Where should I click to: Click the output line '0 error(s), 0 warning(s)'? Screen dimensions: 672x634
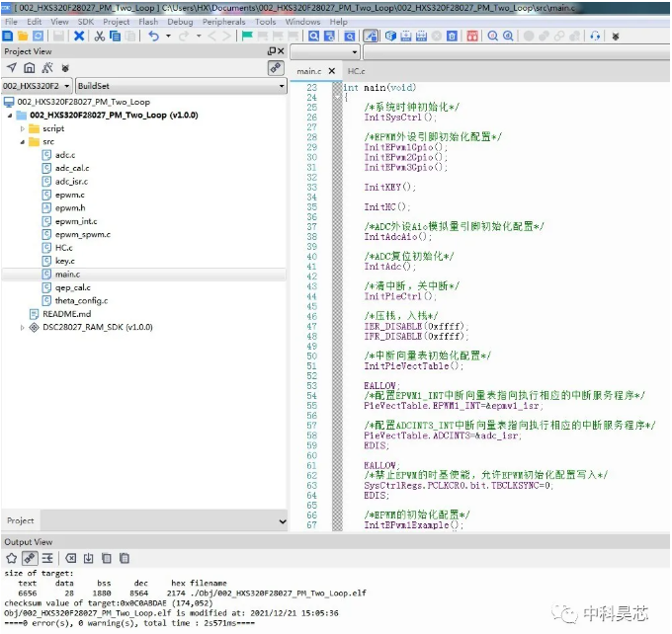coord(129,623)
